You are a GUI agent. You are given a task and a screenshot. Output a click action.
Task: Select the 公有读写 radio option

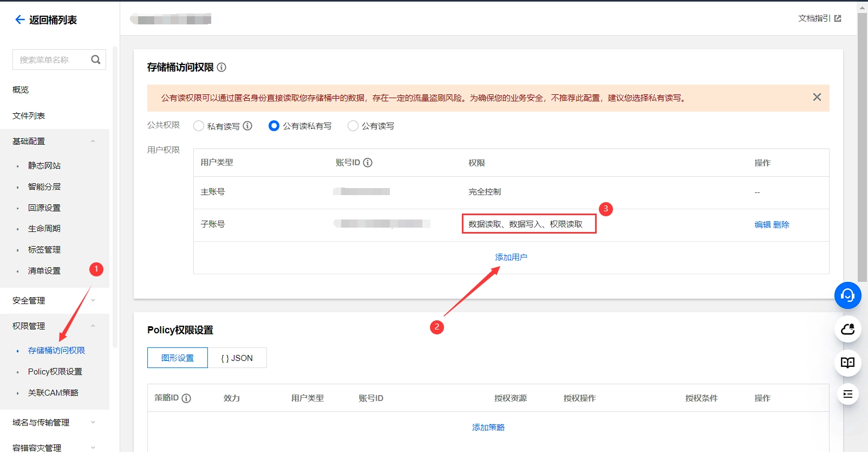[353, 126]
